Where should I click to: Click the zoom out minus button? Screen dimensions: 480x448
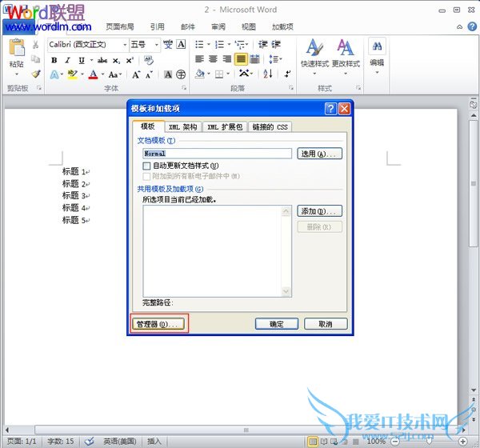[x=395, y=442]
